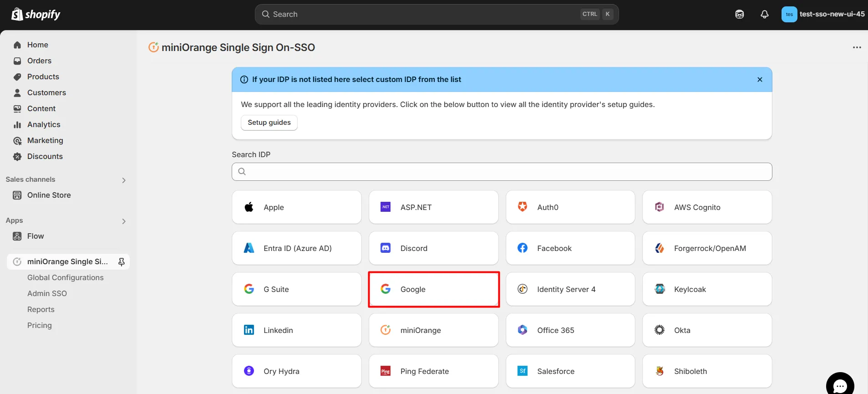Choose the Ping Federate provider
The image size is (868, 394).
433,371
